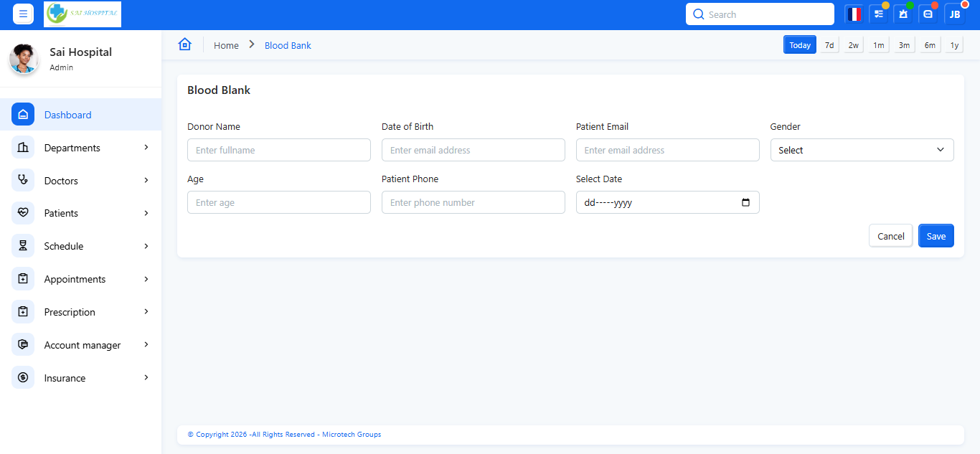The height and width of the screenshot is (454, 980).
Task: Focus the Donor Name input field
Action: (278, 150)
